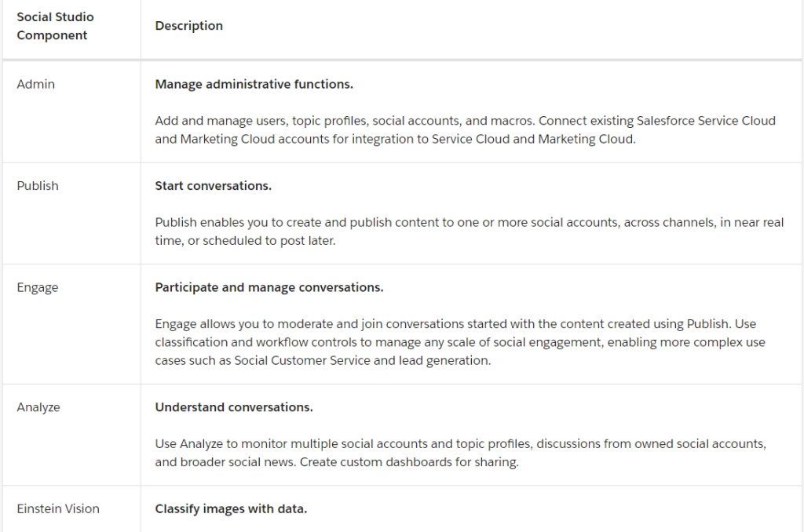Click the Description column header
This screenshot has height=532, width=804.
[x=188, y=26]
